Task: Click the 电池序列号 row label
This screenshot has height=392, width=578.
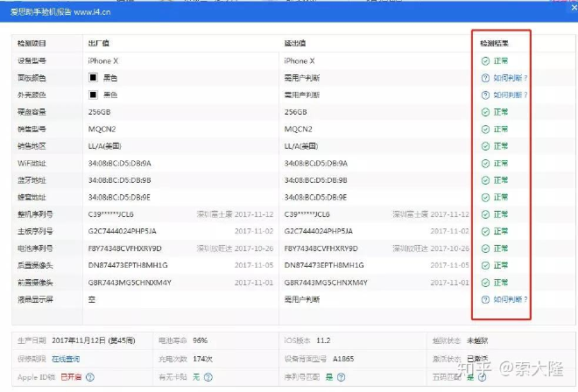Action: pyautogui.click(x=35, y=248)
